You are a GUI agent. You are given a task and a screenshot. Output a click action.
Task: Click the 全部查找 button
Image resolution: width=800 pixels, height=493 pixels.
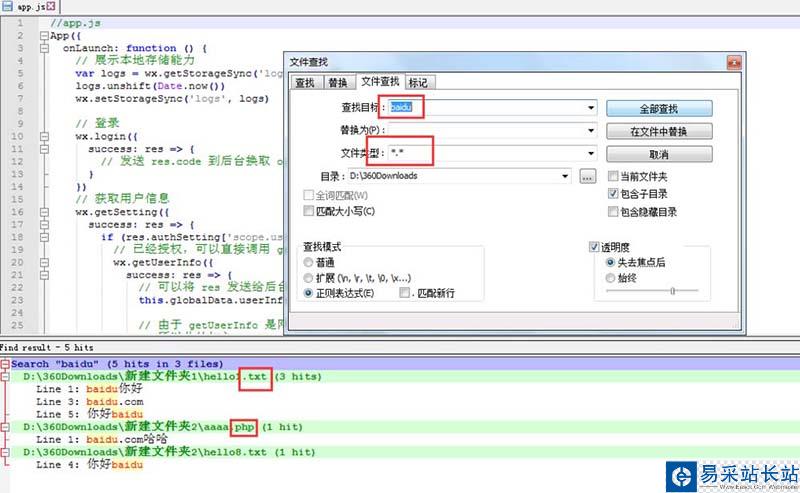coord(659,109)
